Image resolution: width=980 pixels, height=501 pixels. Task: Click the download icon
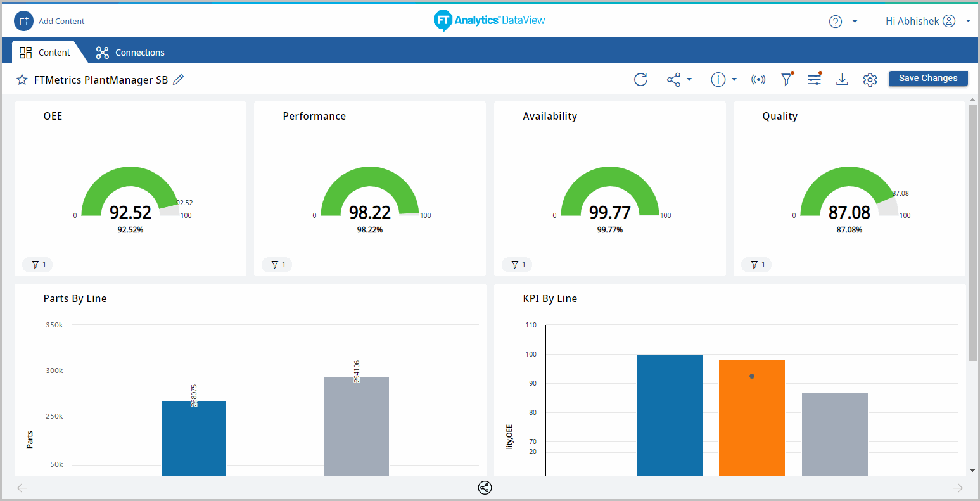tap(842, 79)
